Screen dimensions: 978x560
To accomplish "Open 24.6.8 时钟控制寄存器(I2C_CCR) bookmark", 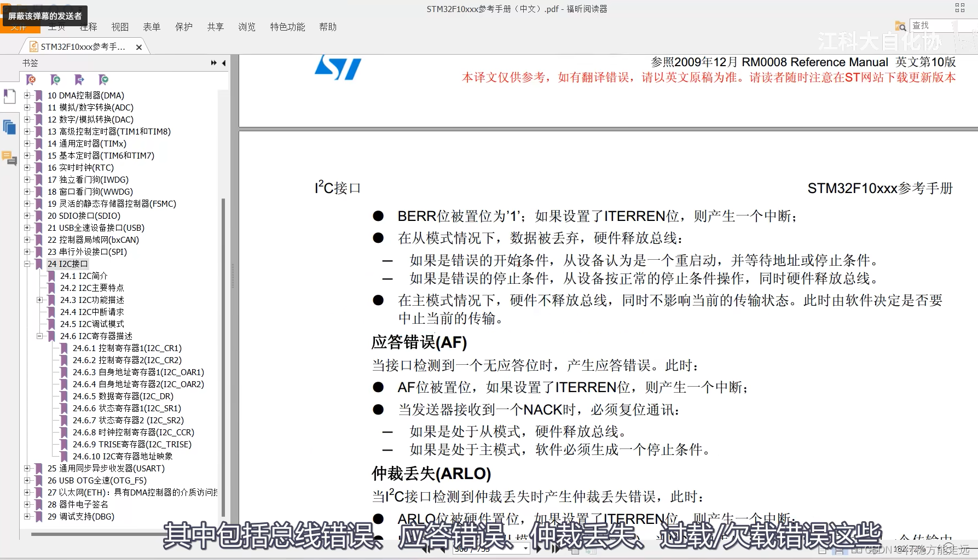I will pyautogui.click(x=134, y=432).
